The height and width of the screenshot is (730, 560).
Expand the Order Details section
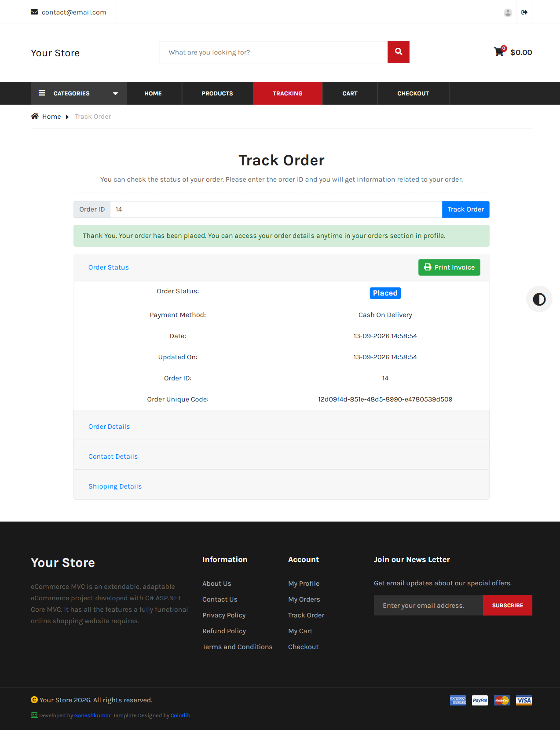pos(109,427)
